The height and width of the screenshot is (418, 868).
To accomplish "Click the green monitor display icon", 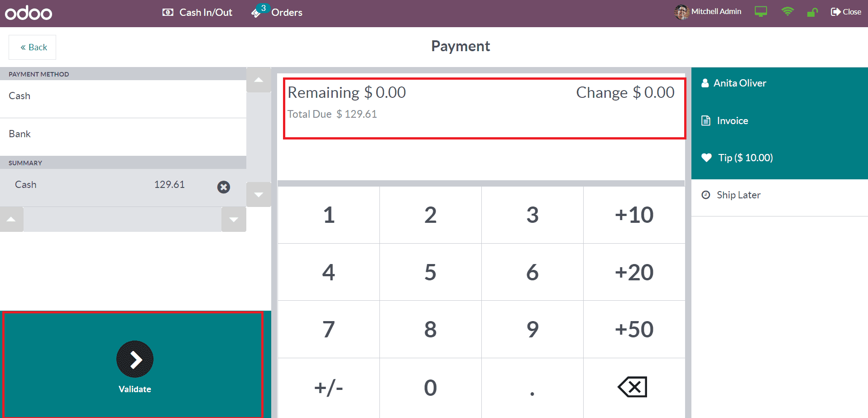I will (761, 12).
